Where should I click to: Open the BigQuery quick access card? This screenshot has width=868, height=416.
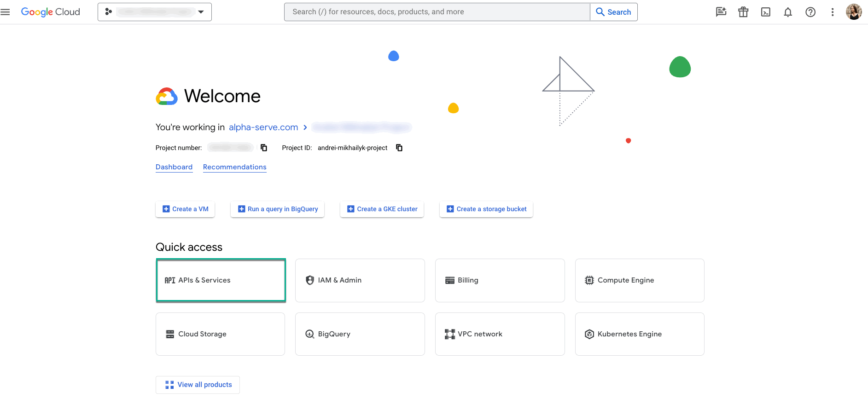[x=360, y=334]
